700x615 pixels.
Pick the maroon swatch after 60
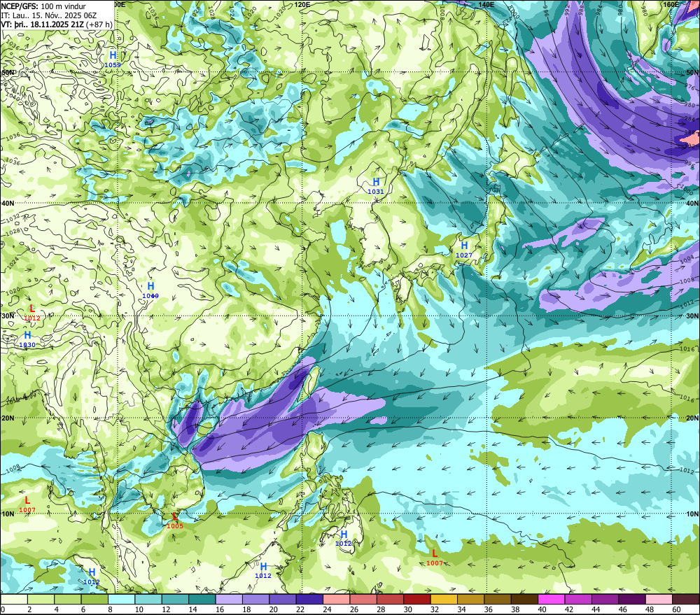(686, 599)
